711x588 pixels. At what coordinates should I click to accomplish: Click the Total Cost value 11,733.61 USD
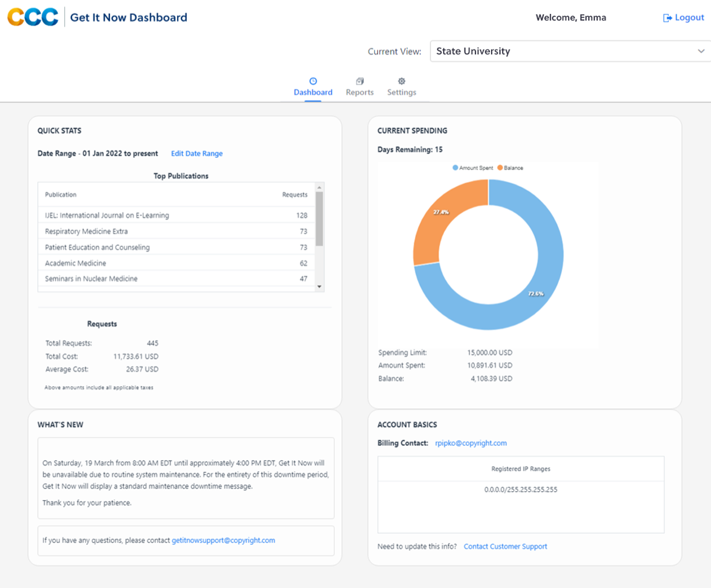(136, 357)
